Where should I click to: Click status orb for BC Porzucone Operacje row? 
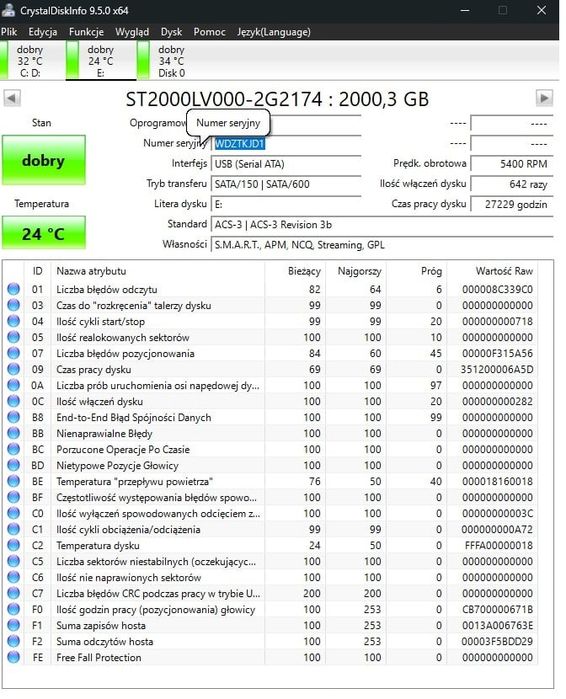[x=14, y=449]
